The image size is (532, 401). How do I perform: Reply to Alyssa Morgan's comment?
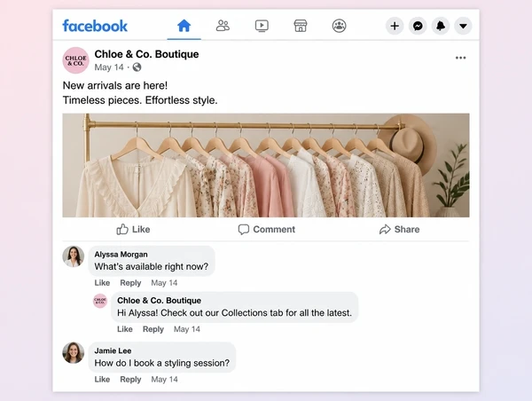pos(130,283)
